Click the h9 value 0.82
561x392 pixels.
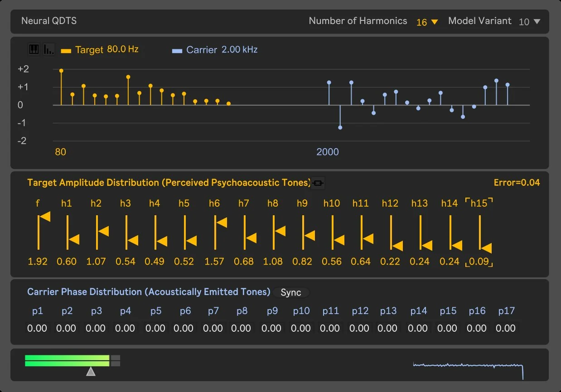pos(302,261)
